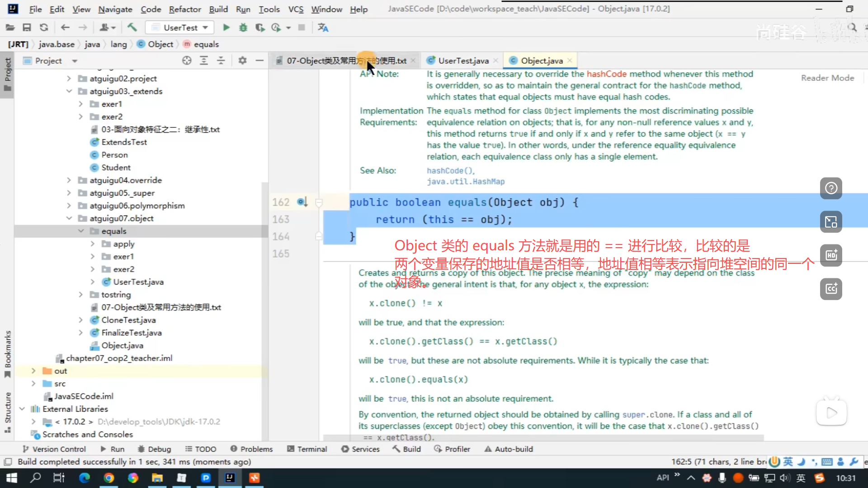Click Collapse All icon in Project panel

point(221,61)
